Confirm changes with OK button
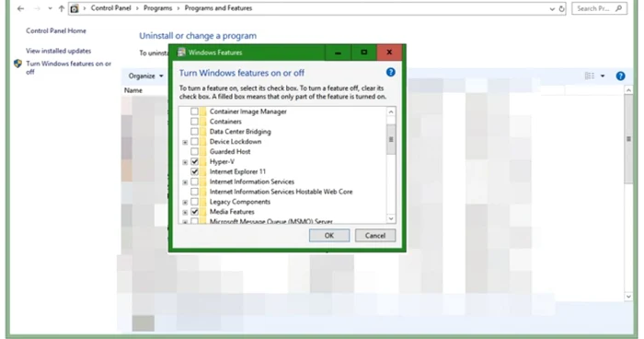 point(329,236)
